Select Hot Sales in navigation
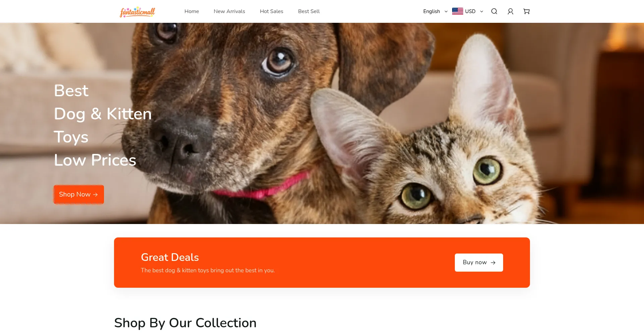 [272, 11]
